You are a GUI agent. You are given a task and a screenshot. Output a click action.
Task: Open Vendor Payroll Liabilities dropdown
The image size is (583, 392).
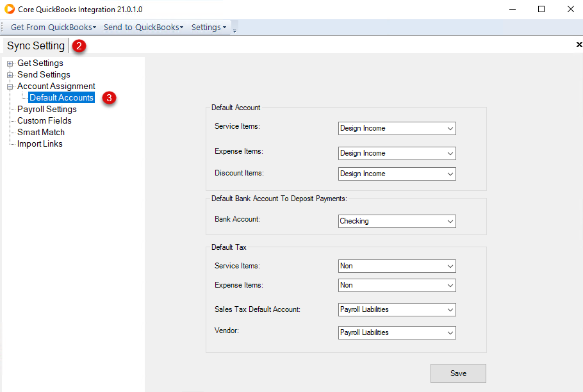[397, 332]
